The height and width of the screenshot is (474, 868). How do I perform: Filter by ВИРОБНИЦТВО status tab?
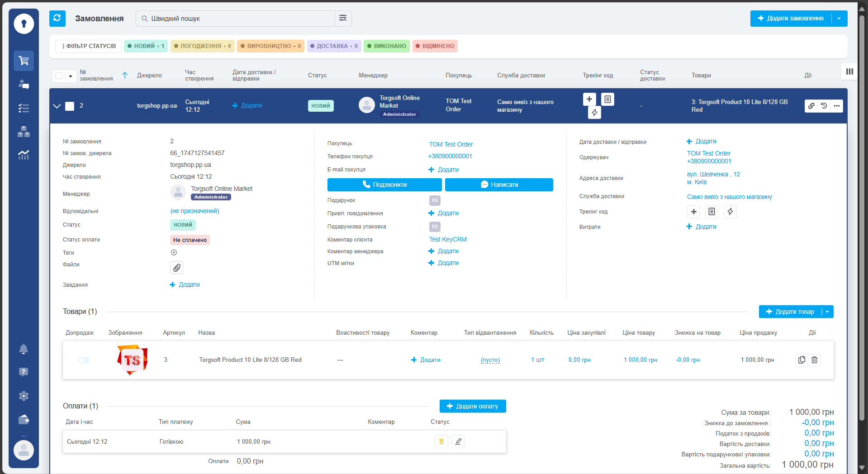270,46
